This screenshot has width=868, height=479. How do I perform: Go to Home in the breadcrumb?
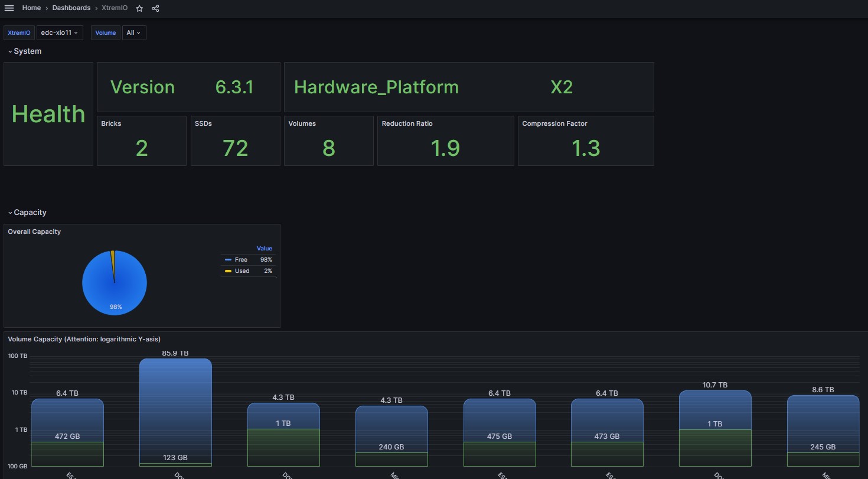(31, 8)
